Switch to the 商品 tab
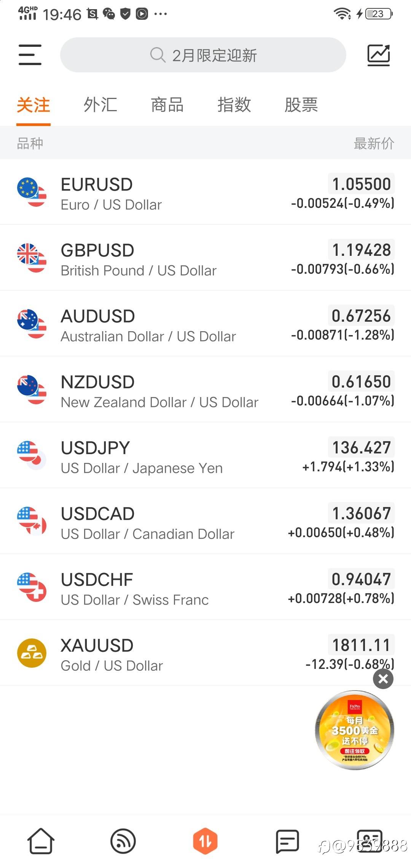Screen dimensions: 411x868 coord(167,105)
